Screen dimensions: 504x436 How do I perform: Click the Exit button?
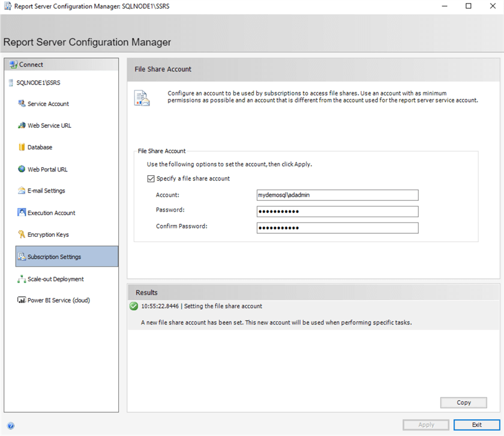(x=476, y=425)
